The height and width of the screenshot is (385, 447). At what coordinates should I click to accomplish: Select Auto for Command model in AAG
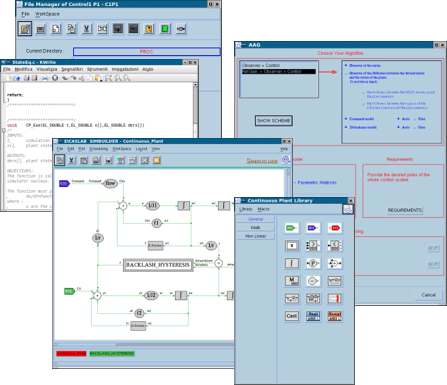pos(398,119)
